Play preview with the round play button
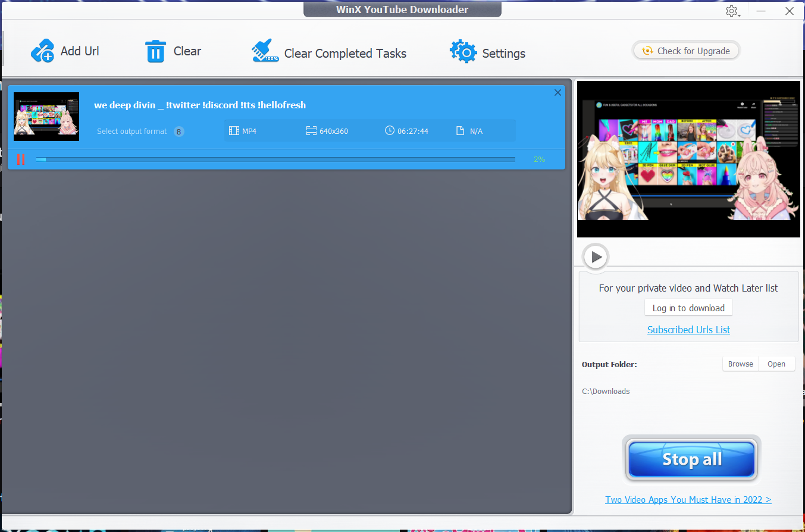 pos(596,258)
